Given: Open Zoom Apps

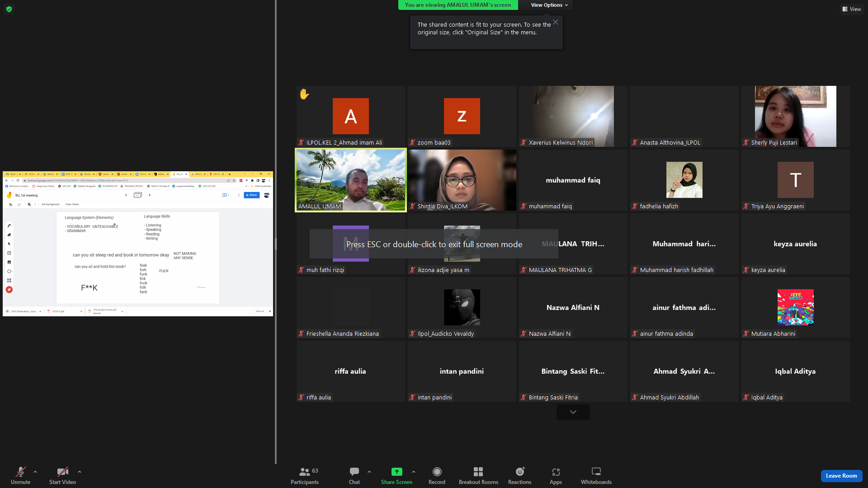Looking at the screenshot, I should pos(556,476).
